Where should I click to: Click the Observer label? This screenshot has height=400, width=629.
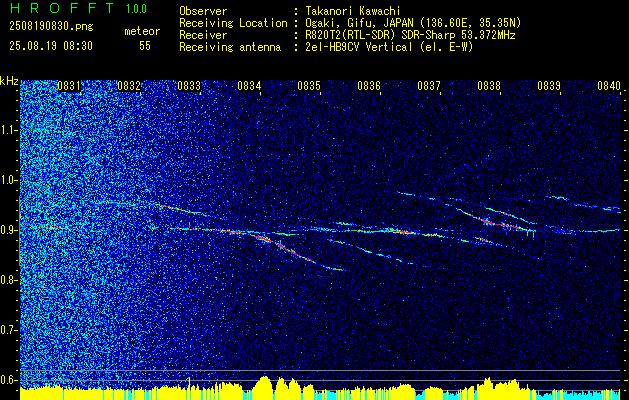(203, 11)
